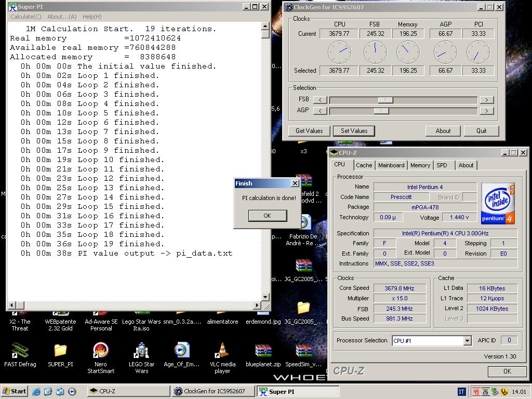Image resolution: width=532 pixels, height=399 pixels.
Task: Click the yellow tray icon beside the clock
Action: [504, 392]
